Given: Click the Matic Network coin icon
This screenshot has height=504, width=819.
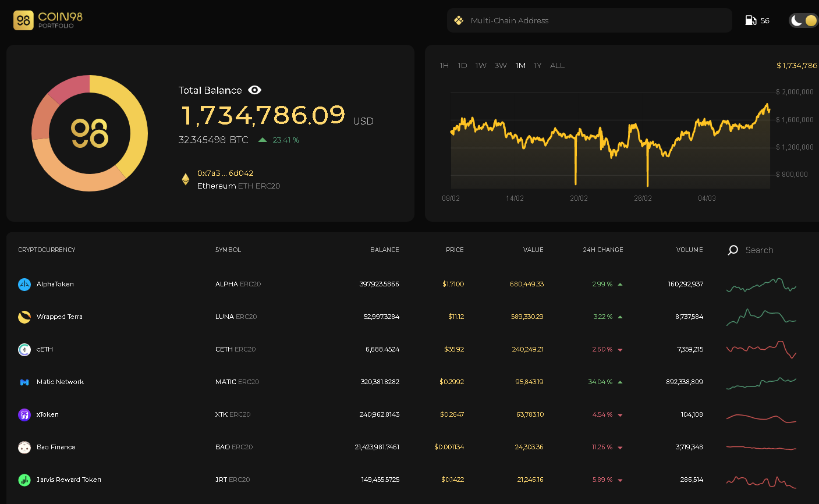Looking at the screenshot, I should point(24,382).
